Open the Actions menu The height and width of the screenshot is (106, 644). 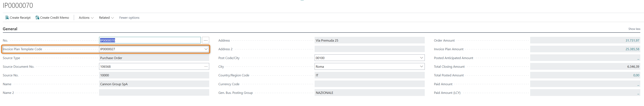tap(86, 17)
